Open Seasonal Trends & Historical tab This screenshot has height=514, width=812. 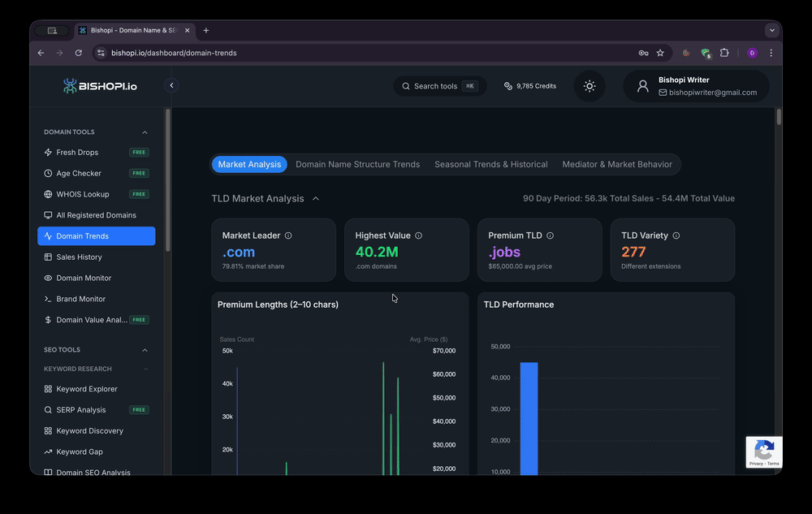(490, 164)
